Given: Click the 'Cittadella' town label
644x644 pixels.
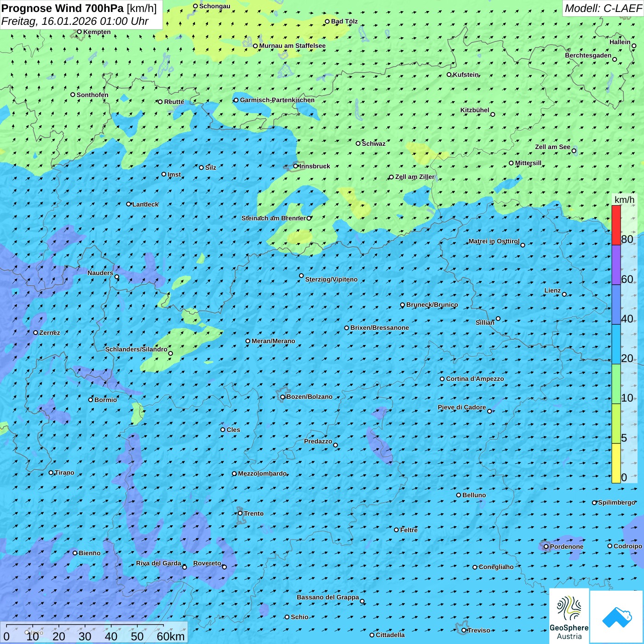Looking at the screenshot, I should pos(390,635).
